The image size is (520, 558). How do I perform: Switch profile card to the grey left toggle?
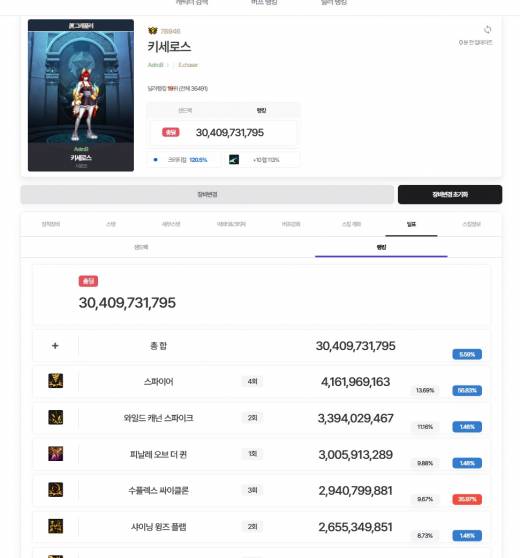click(185, 110)
